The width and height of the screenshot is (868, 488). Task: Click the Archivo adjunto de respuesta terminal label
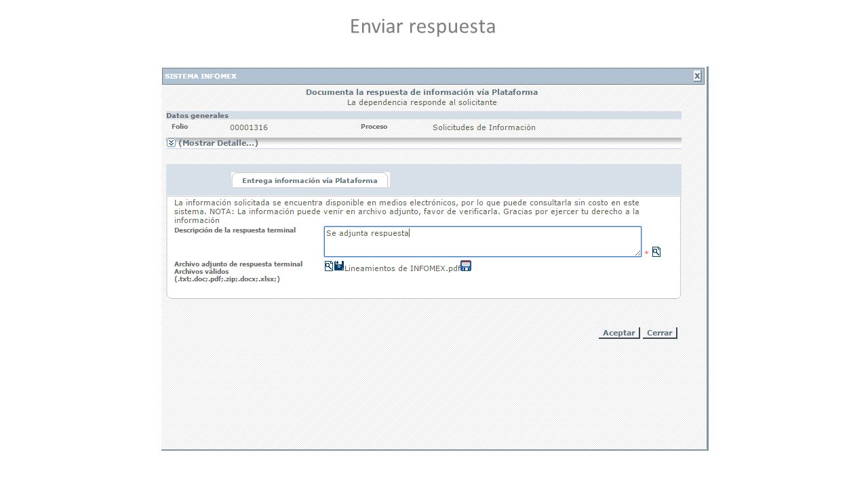(238, 264)
